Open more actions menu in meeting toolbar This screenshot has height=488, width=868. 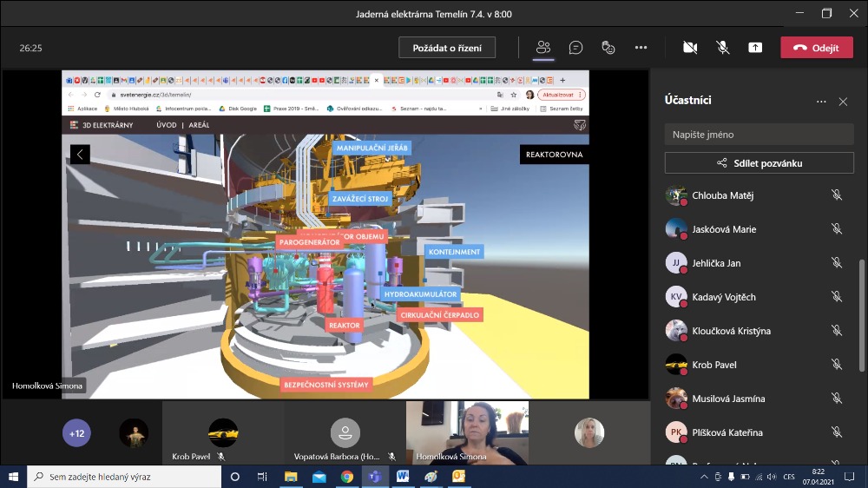(x=641, y=48)
